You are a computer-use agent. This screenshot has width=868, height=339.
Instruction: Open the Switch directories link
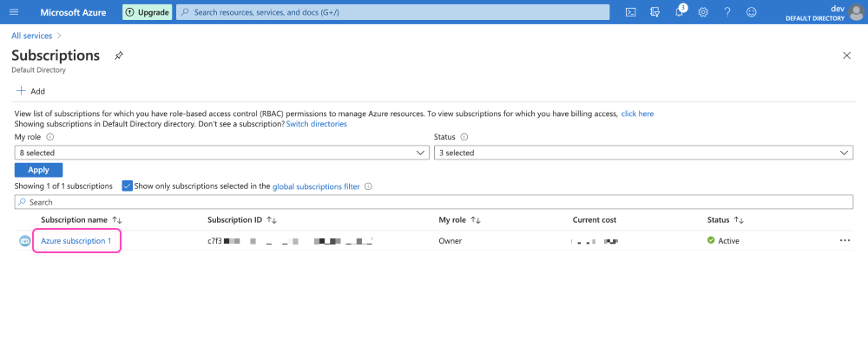click(317, 124)
